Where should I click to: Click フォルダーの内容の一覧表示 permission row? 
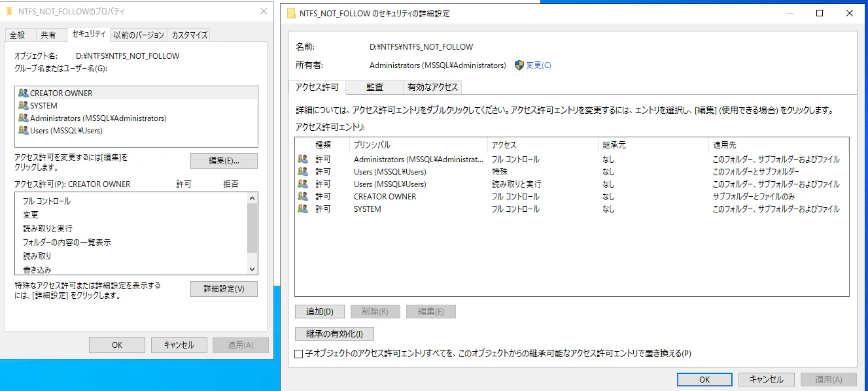tap(67, 242)
